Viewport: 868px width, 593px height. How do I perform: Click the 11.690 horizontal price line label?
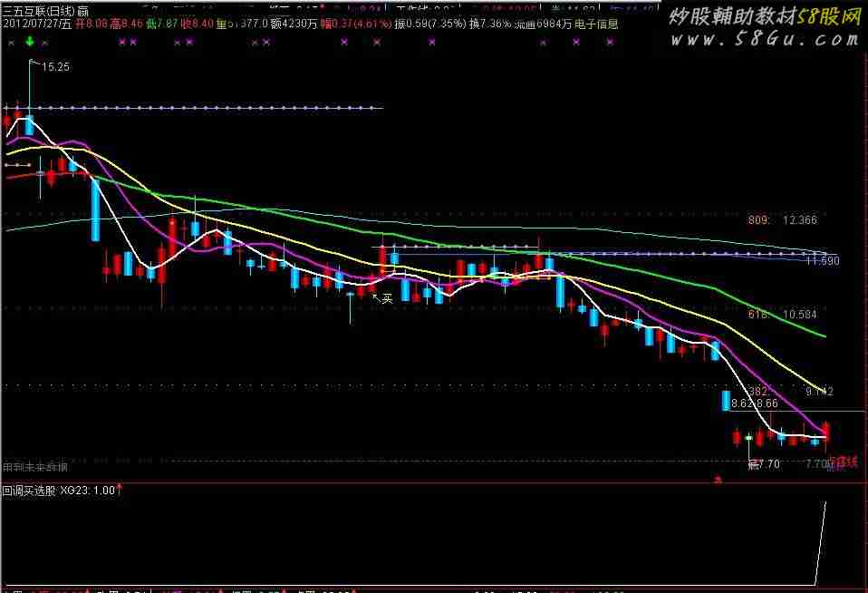[823, 260]
